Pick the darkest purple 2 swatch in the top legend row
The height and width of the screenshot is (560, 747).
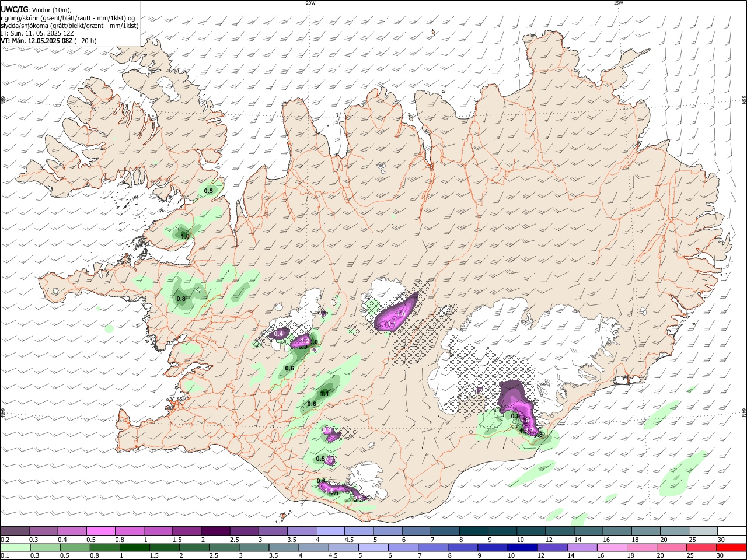(x=215, y=531)
